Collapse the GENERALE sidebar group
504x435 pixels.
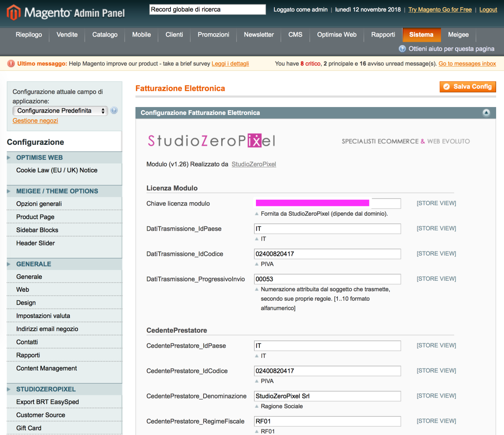click(64, 264)
